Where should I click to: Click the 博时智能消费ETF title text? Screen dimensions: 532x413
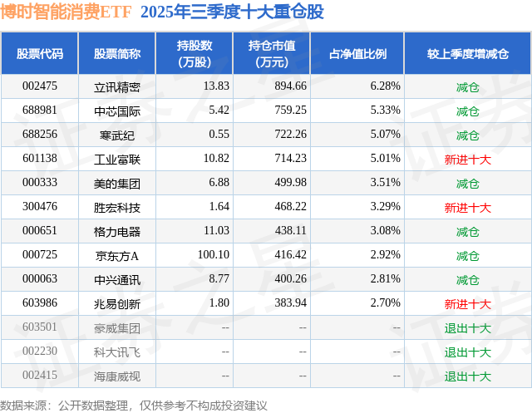pyautogui.click(x=66, y=12)
